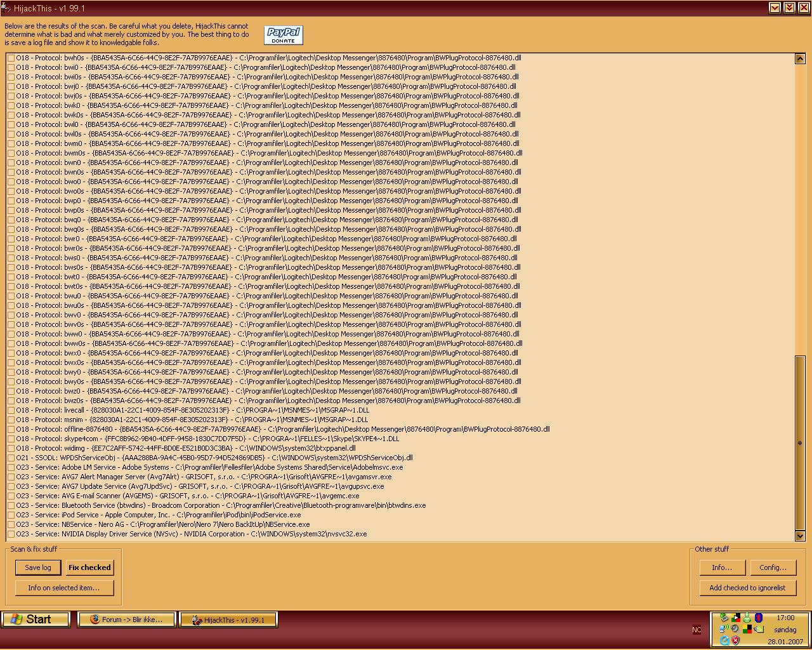Screen dimensions: 812x650
Task: Click the four-color AVG tray icon beside NVIDIA
Action: [x=747, y=629]
